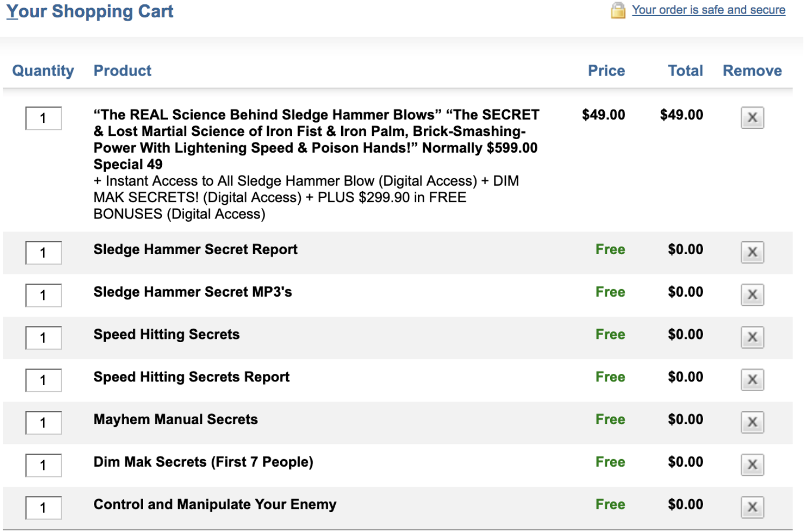The width and height of the screenshot is (812, 532).
Task: Edit quantity for Dim Mak Secrets
Action: pos(44,465)
